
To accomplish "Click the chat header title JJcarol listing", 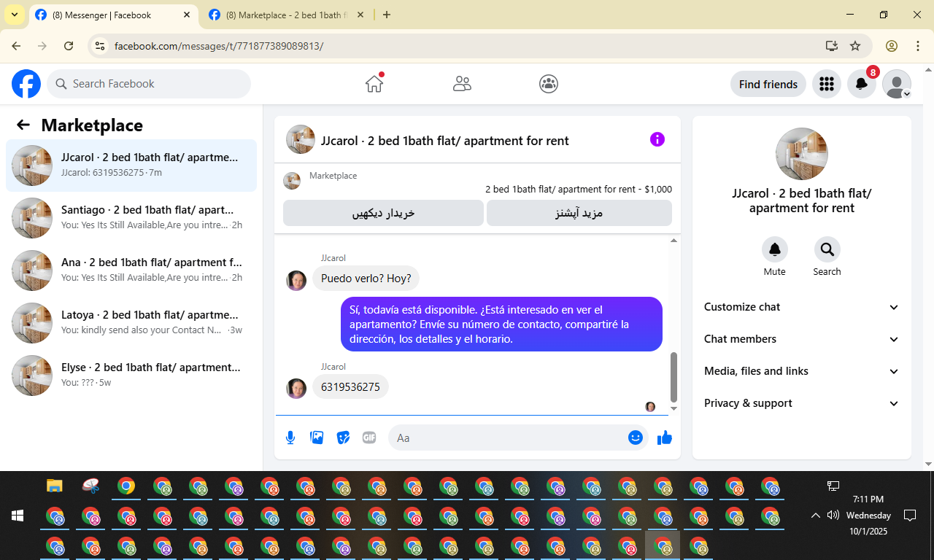I will [445, 141].
